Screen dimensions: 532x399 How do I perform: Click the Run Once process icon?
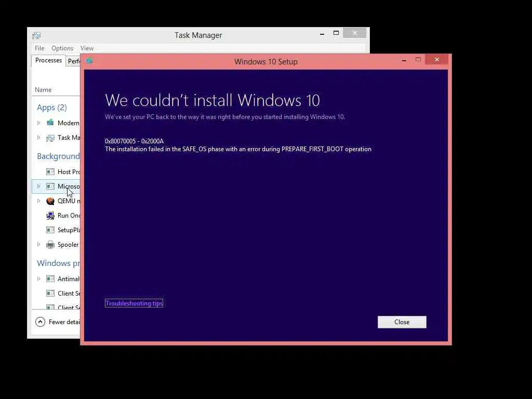(x=50, y=216)
